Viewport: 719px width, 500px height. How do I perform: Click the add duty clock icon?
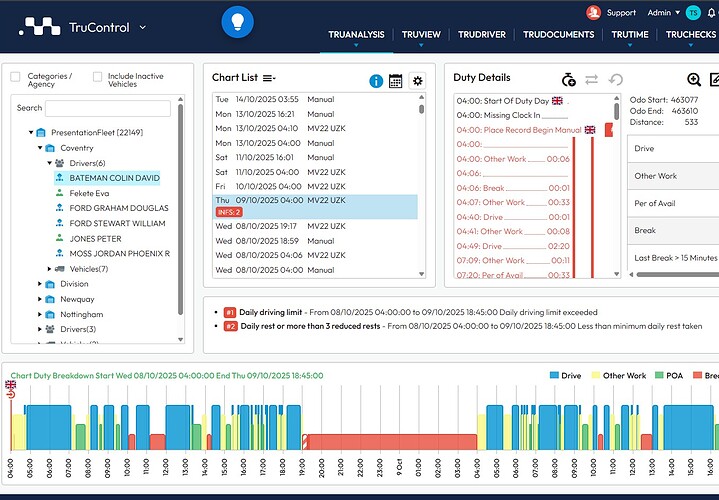point(569,80)
